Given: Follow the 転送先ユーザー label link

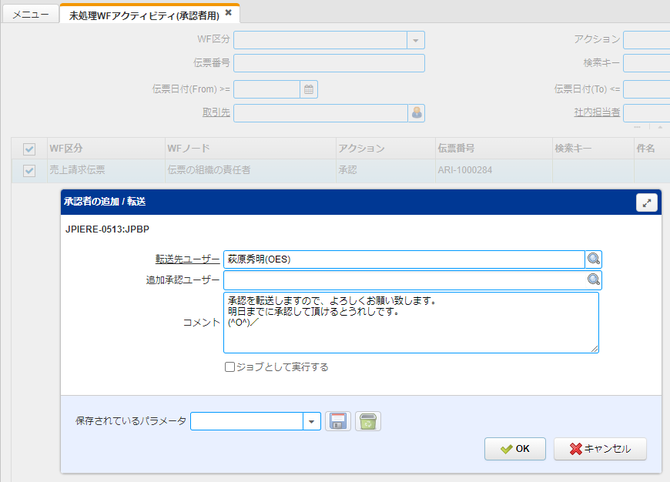Looking at the screenshot, I should (x=187, y=259).
